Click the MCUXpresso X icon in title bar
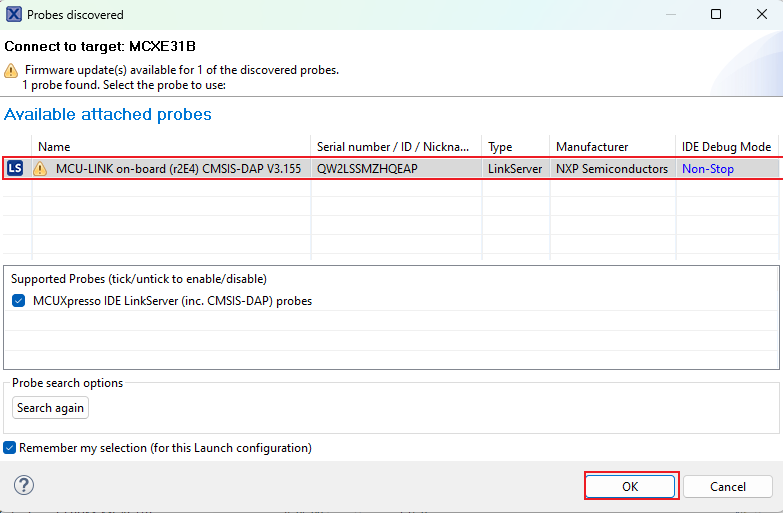Screen dimensions: 783x513 [13, 15]
